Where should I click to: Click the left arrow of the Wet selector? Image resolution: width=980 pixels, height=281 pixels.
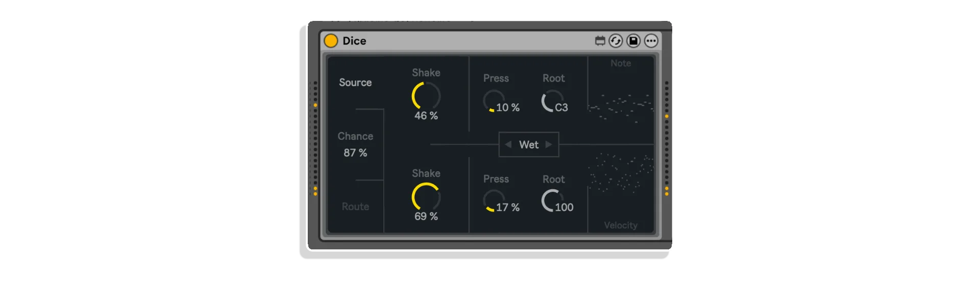pyautogui.click(x=508, y=145)
